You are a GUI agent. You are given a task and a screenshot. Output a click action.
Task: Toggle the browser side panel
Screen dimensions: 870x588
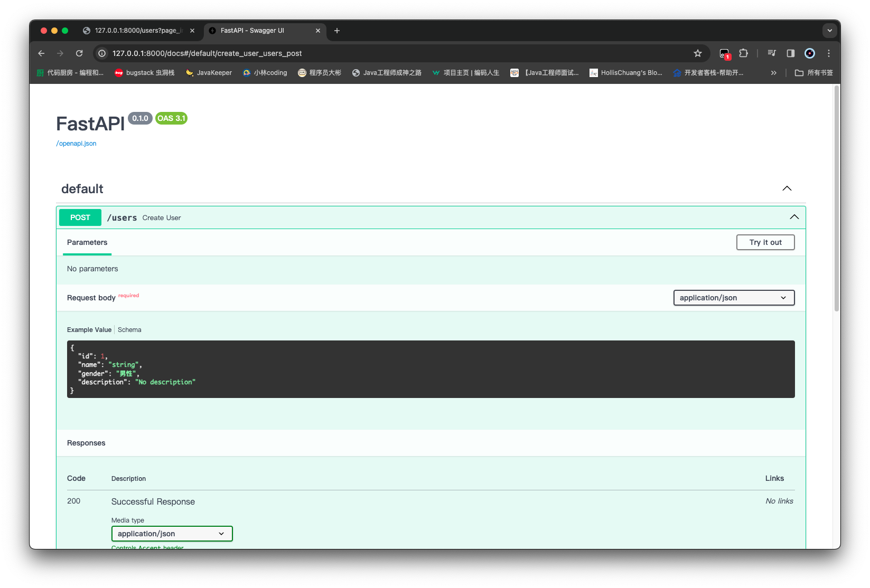pyautogui.click(x=791, y=53)
